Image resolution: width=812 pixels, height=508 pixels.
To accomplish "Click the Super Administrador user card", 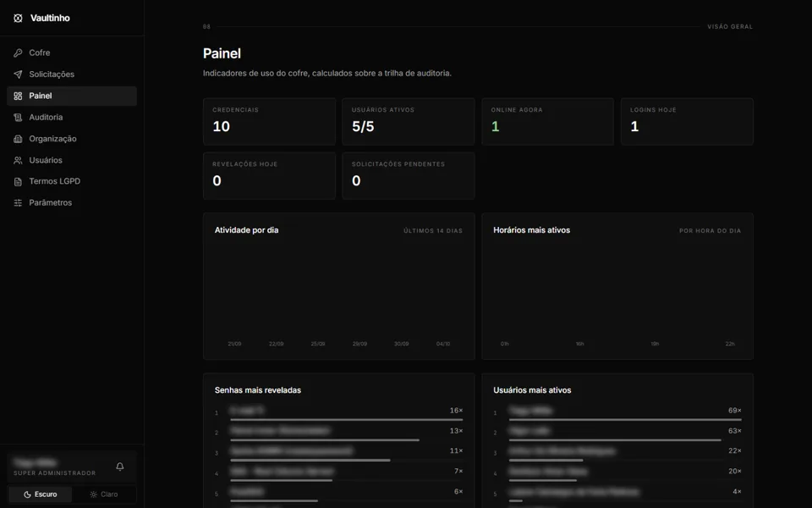I will [72, 467].
